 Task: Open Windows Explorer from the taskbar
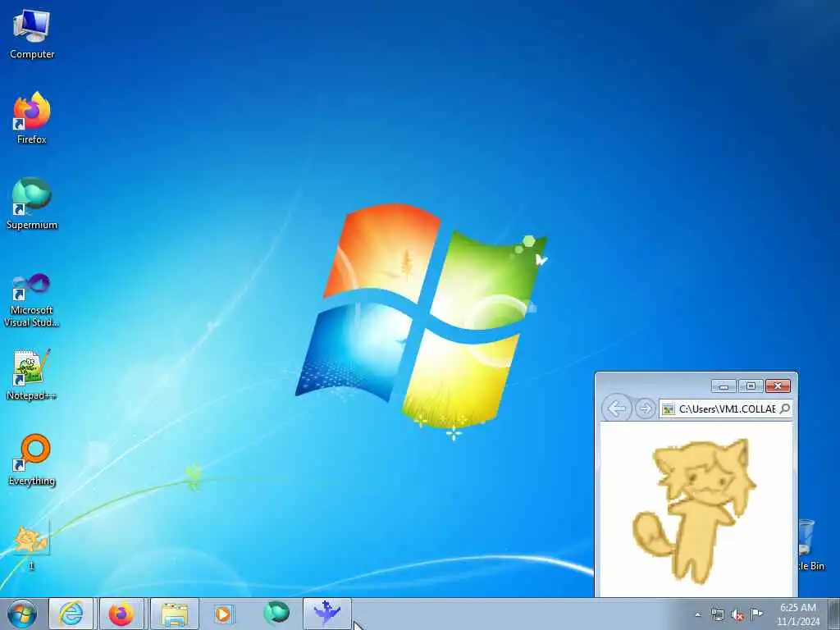pos(175,614)
